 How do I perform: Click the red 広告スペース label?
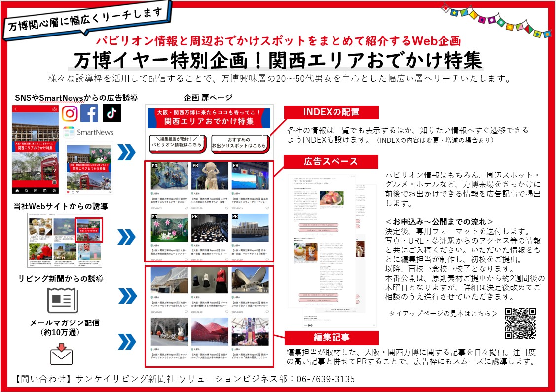pyautogui.click(x=331, y=162)
